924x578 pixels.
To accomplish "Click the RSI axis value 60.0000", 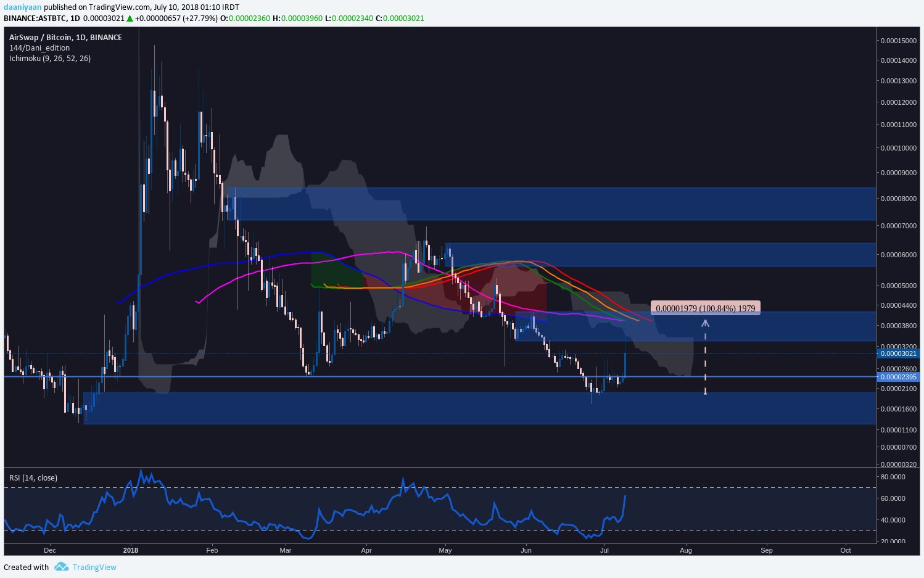I will click(893, 498).
